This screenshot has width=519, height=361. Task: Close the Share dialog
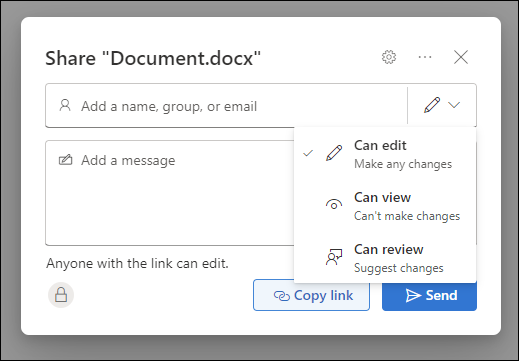click(461, 57)
